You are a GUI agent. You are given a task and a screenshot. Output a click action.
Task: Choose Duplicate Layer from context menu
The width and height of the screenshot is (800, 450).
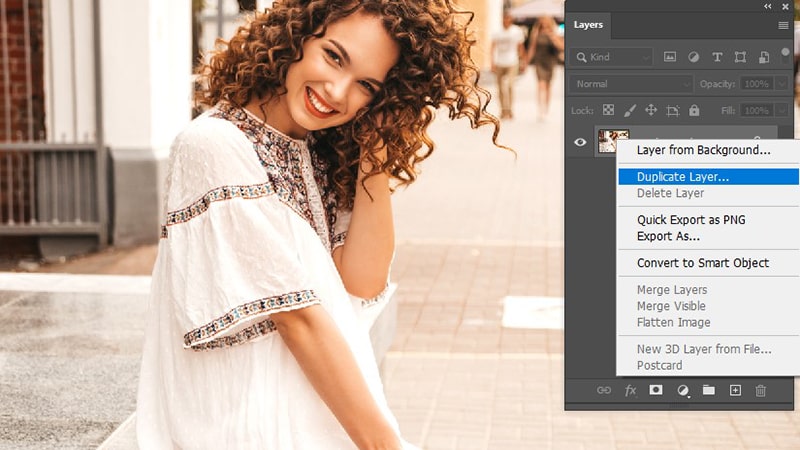coord(683,177)
